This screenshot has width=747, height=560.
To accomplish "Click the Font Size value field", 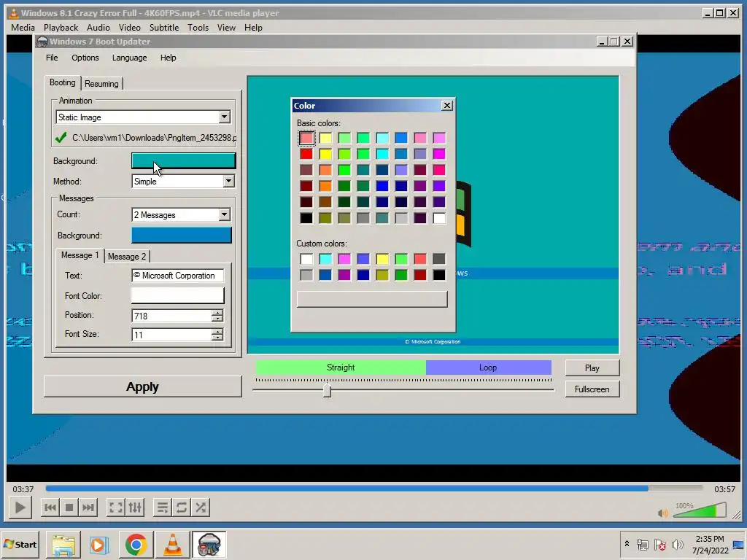I will click(171, 335).
